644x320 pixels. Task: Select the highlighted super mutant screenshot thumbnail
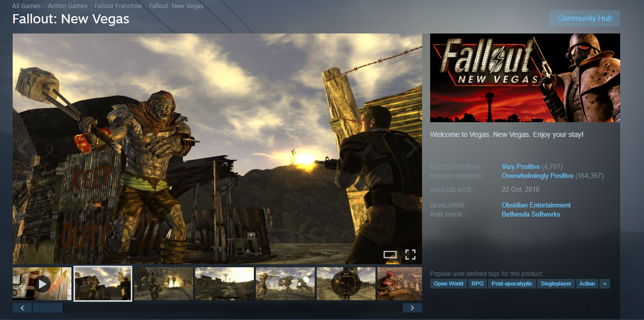click(103, 284)
